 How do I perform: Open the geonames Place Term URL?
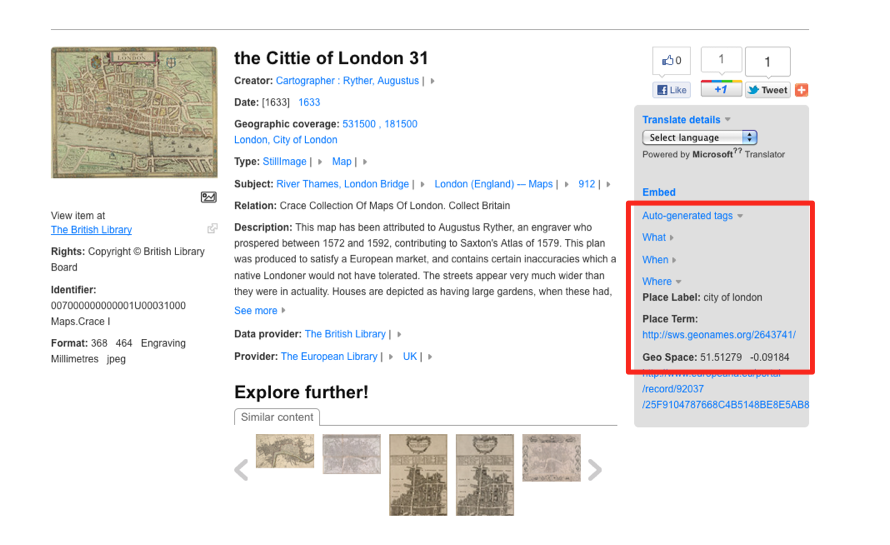pos(718,335)
